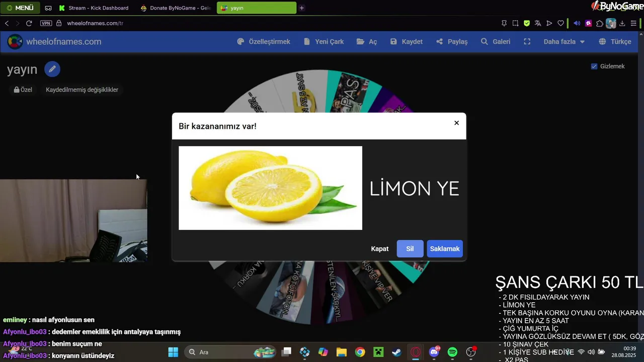Viewport: 644px width, 362px height.
Task: Click Paylaş in the toolbar
Action: (452, 42)
